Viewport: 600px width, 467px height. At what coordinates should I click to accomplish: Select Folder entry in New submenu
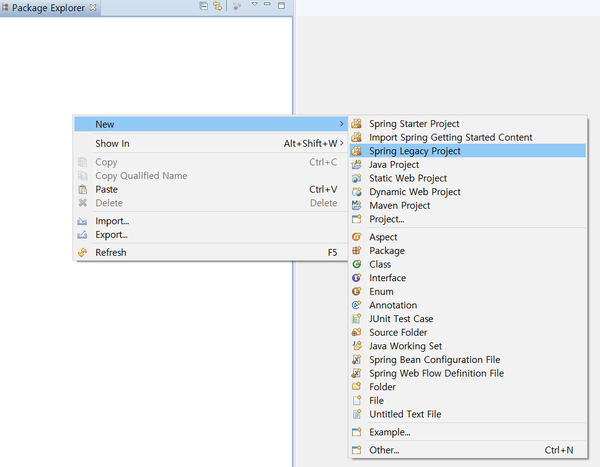pyautogui.click(x=468, y=387)
